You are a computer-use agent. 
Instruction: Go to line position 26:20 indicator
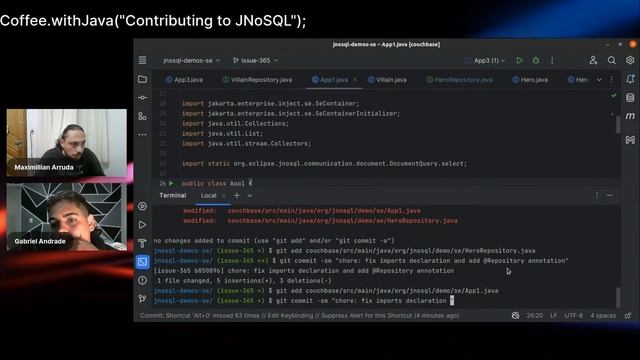pos(534,316)
